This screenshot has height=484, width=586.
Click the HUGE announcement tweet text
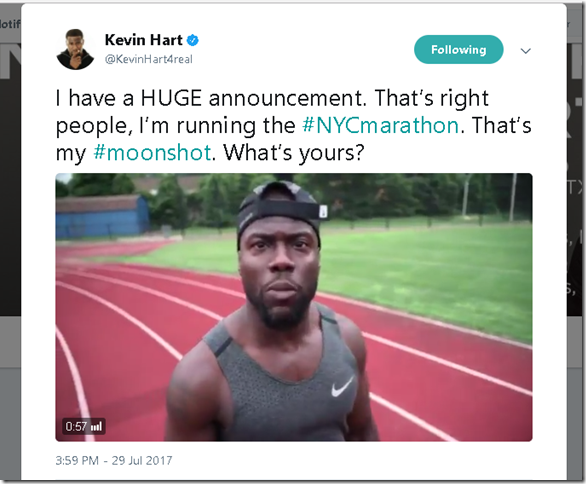(214, 98)
